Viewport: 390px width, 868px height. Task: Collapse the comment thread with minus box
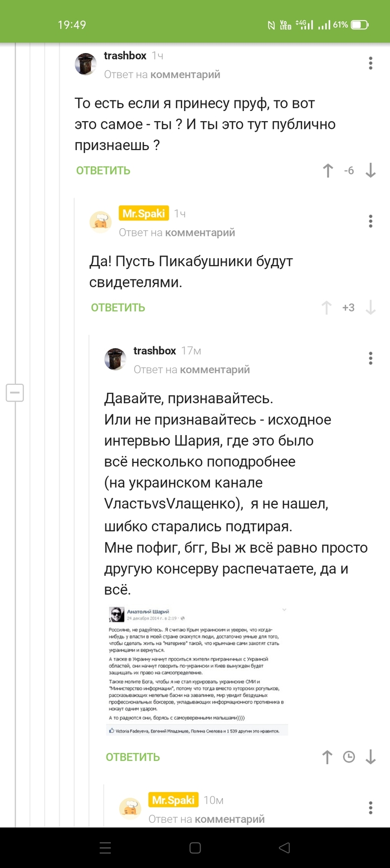tap(14, 393)
